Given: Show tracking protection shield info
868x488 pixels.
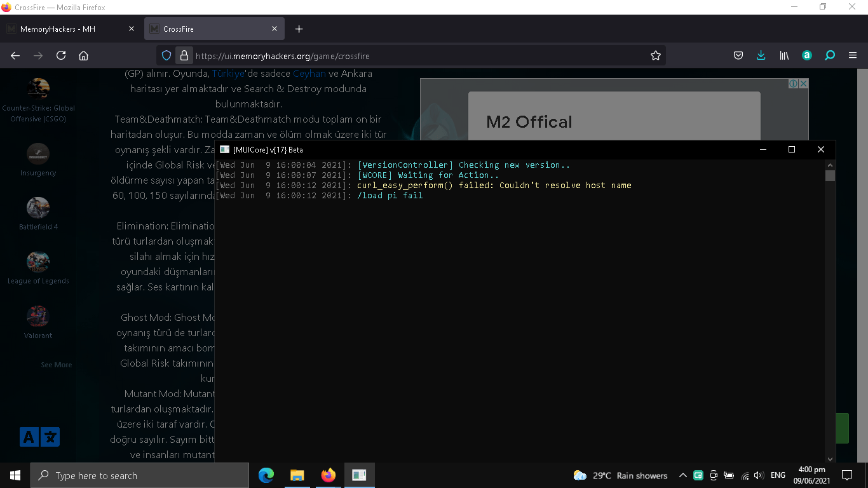Looking at the screenshot, I should pos(166,56).
